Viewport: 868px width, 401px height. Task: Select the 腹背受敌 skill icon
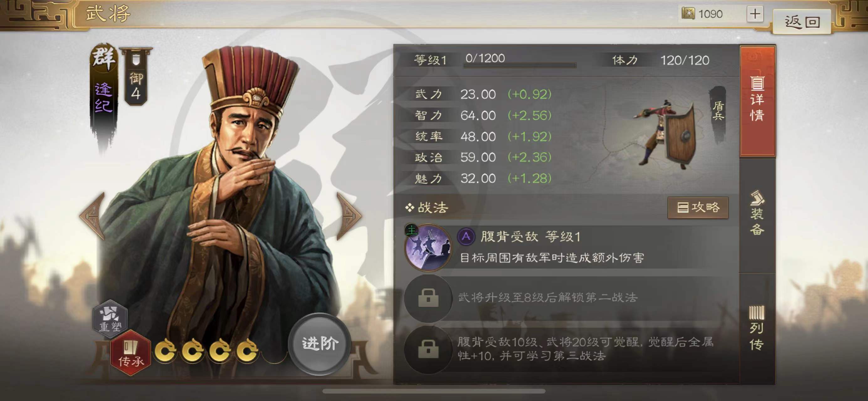click(428, 247)
